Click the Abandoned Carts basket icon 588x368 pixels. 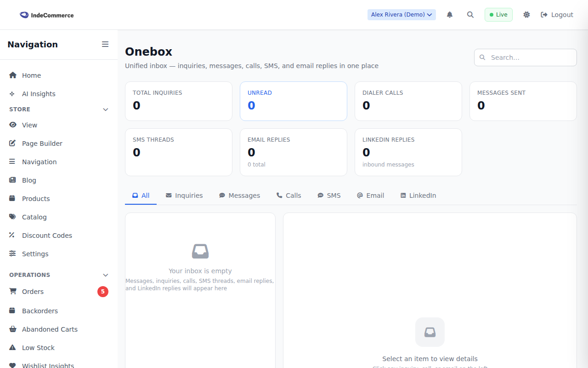tap(12, 329)
